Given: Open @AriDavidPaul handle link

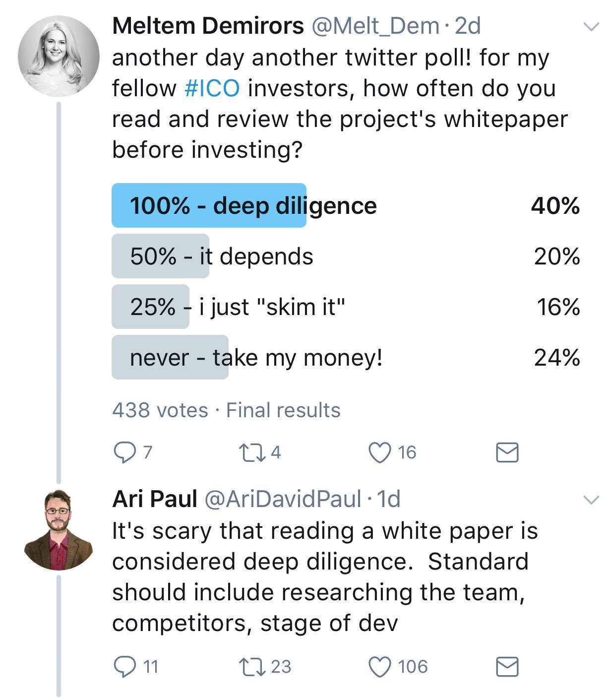Looking at the screenshot, I should 283,499.
